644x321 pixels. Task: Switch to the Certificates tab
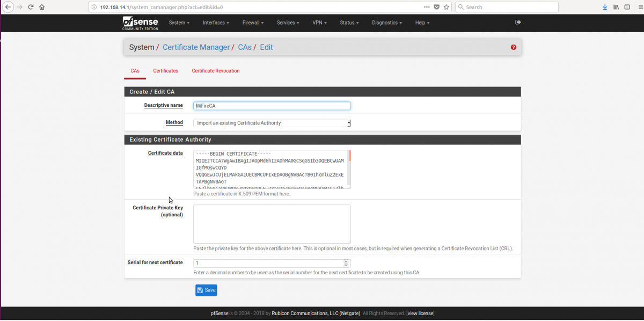(x=165, y=71)
